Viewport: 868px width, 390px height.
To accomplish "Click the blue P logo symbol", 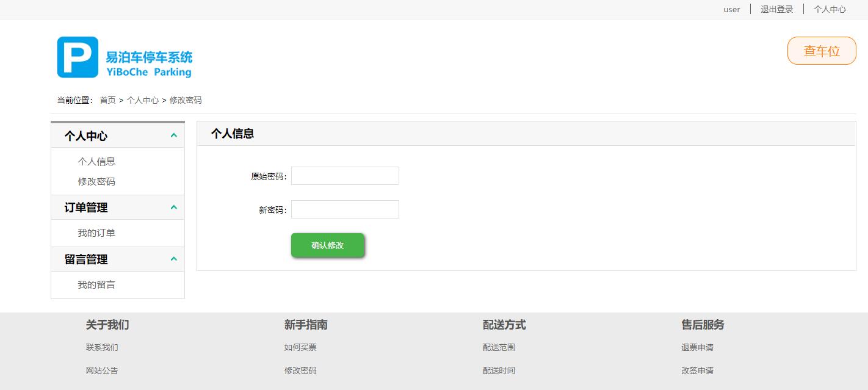I will point(77,57).
